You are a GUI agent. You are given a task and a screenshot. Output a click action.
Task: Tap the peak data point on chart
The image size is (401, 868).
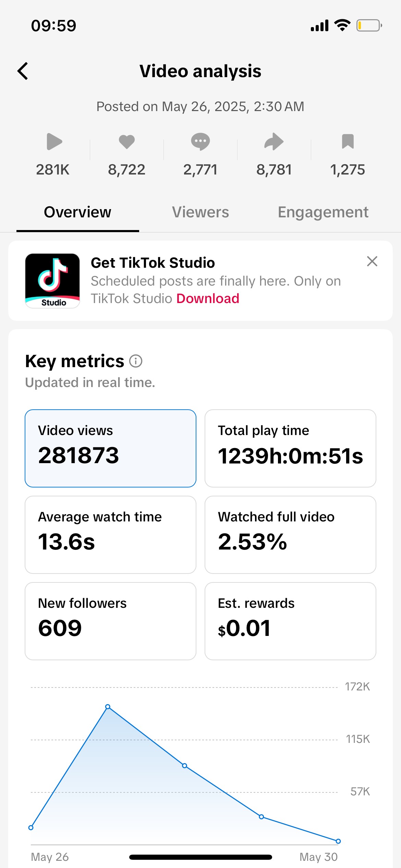(x=108, y=707)
